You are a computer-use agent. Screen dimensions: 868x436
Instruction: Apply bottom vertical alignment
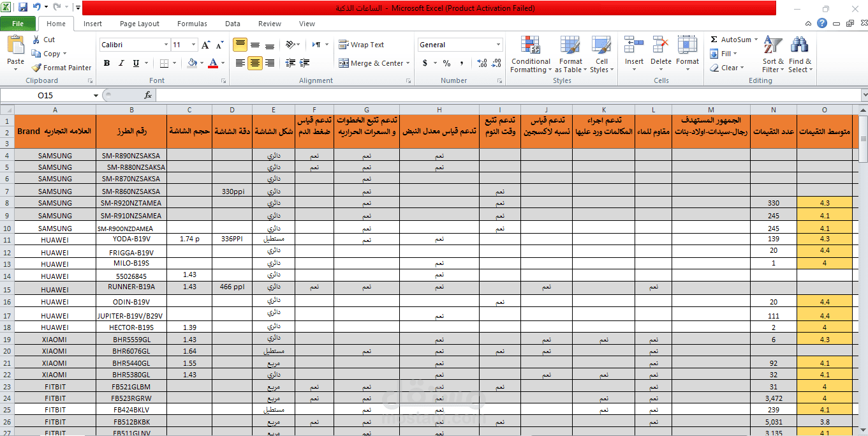tap(270, 45)
